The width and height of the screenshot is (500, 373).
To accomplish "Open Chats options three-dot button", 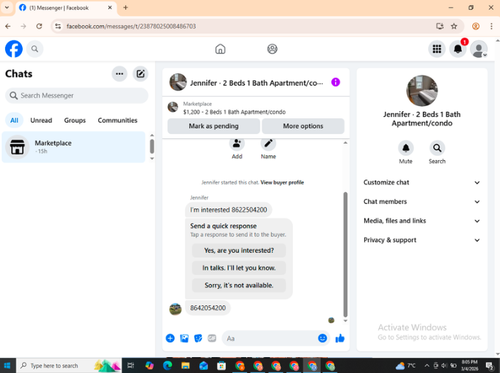I will (x=119, y=74).
